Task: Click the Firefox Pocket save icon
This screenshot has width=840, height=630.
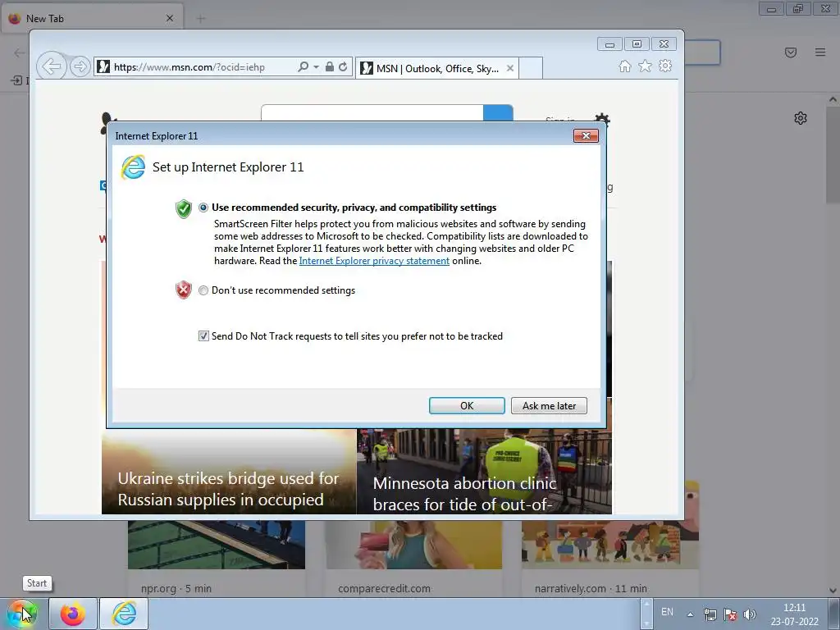Action: (x=790, y=52)
